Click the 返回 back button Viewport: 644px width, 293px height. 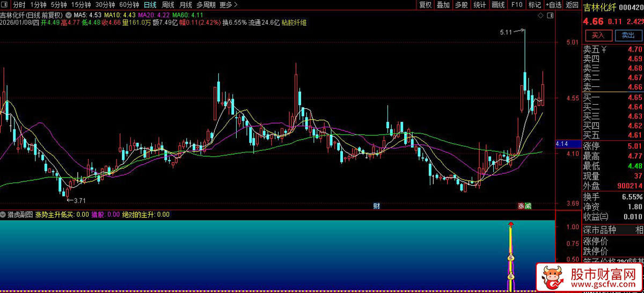572,5
